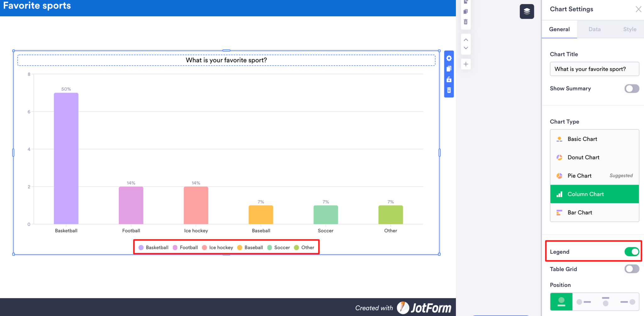Disable the Legend toggle

632,252
